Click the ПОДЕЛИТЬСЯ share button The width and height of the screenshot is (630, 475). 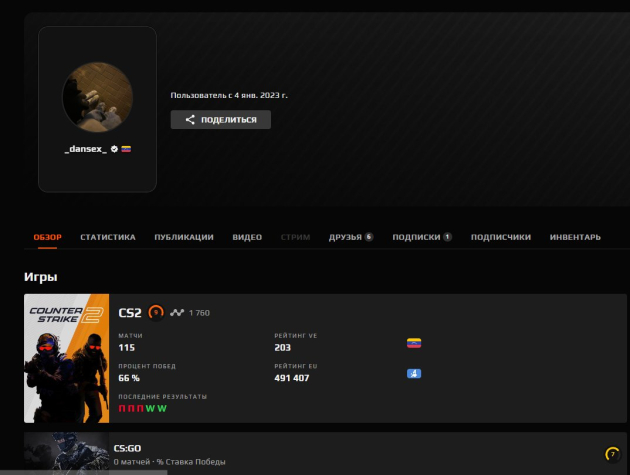pos(220,120)
